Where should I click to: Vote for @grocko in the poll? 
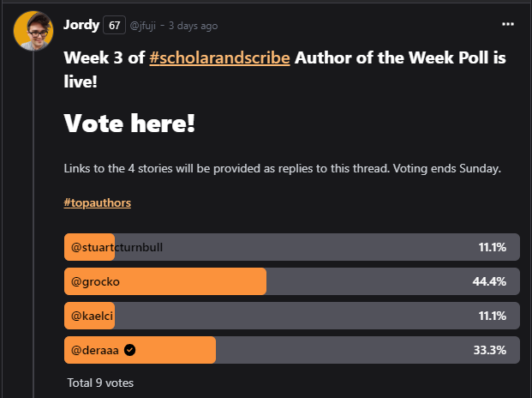(x=292, y=281)
